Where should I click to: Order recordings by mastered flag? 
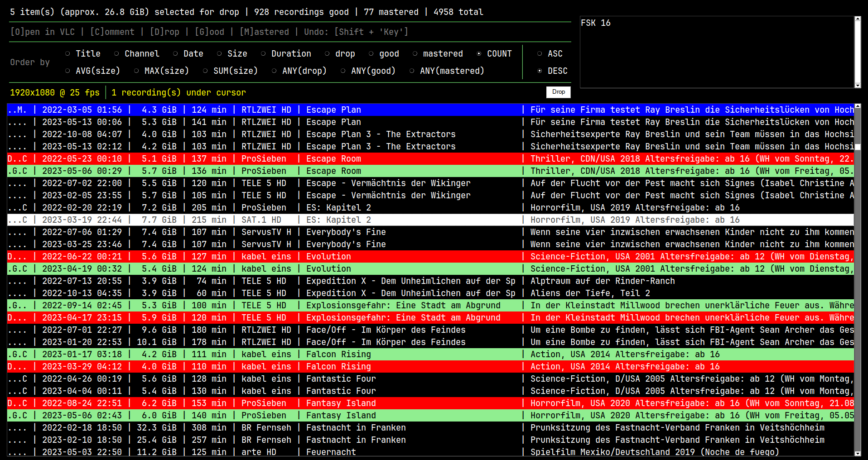tap(415, 53)
